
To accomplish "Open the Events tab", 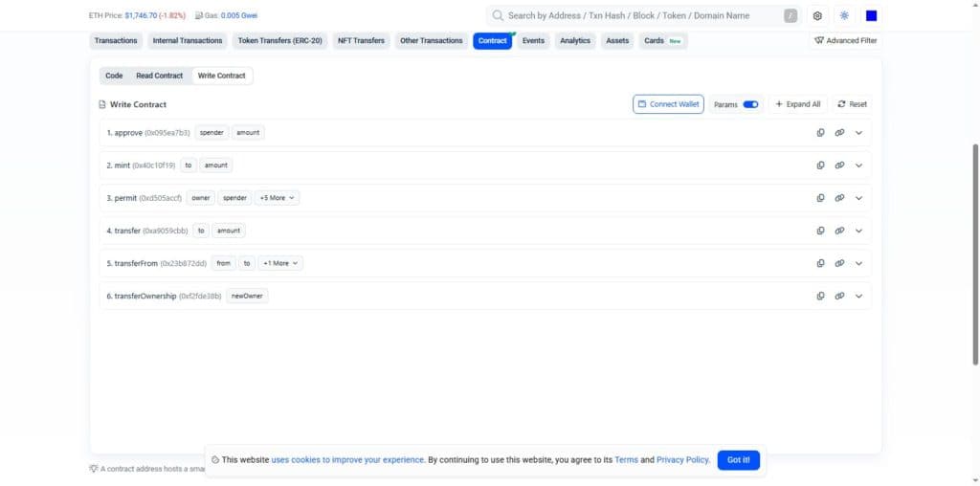I will [x=533, y=40].
